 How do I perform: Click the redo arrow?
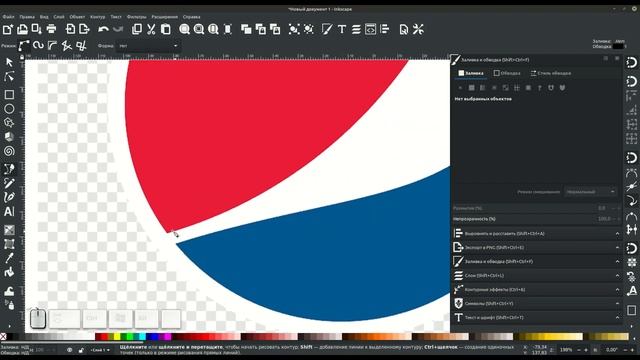[x=118, y=29]
